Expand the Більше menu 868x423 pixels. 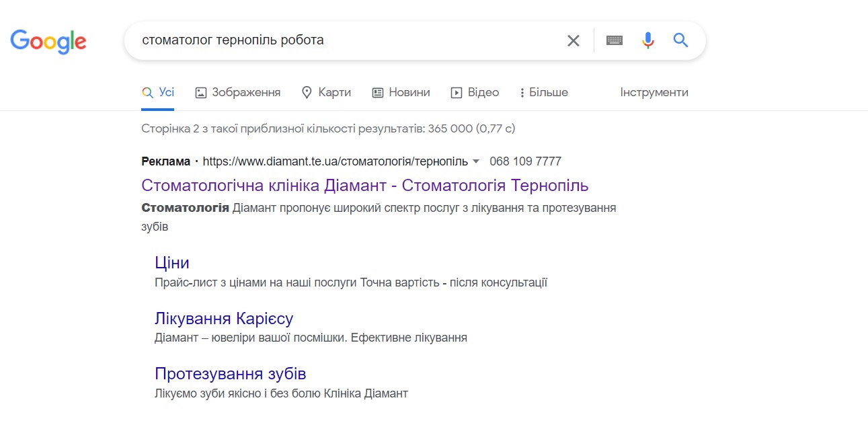[544, 92]
